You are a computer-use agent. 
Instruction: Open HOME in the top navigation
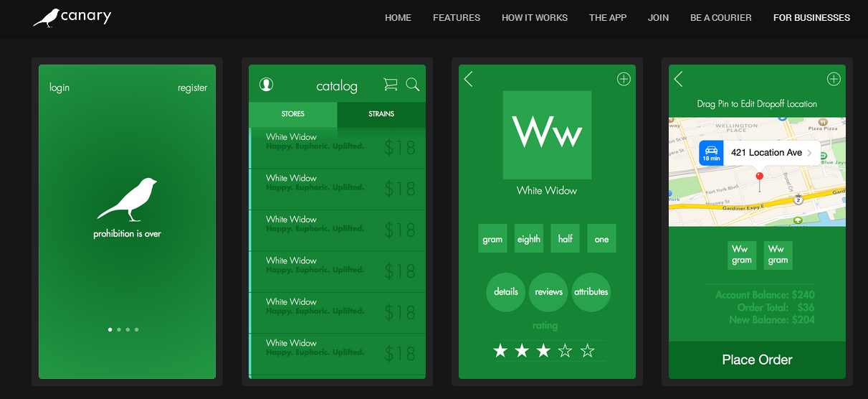click(398, 17)
